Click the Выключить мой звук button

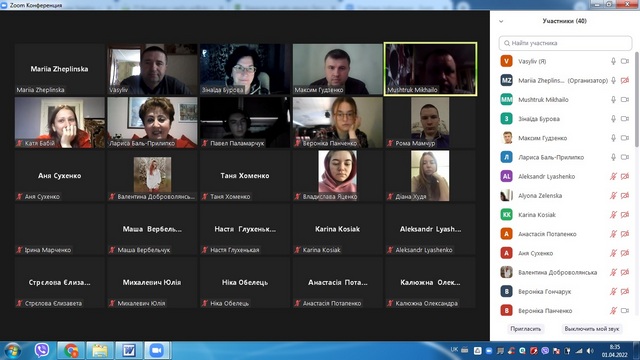coord(591,329)
